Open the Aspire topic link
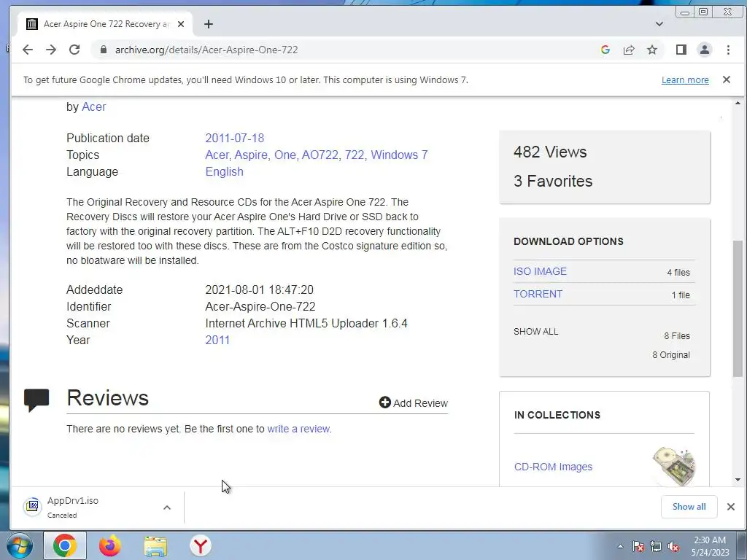Viewport: 747px width, 560px height. pyautogui.click(x=252, y=155)
